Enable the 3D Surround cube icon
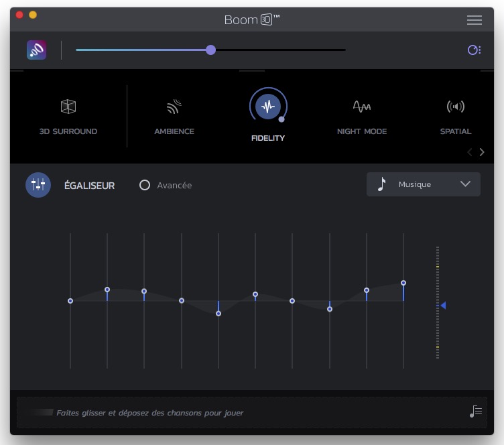This screenshot has width=504, height=445. pos(68,107)
